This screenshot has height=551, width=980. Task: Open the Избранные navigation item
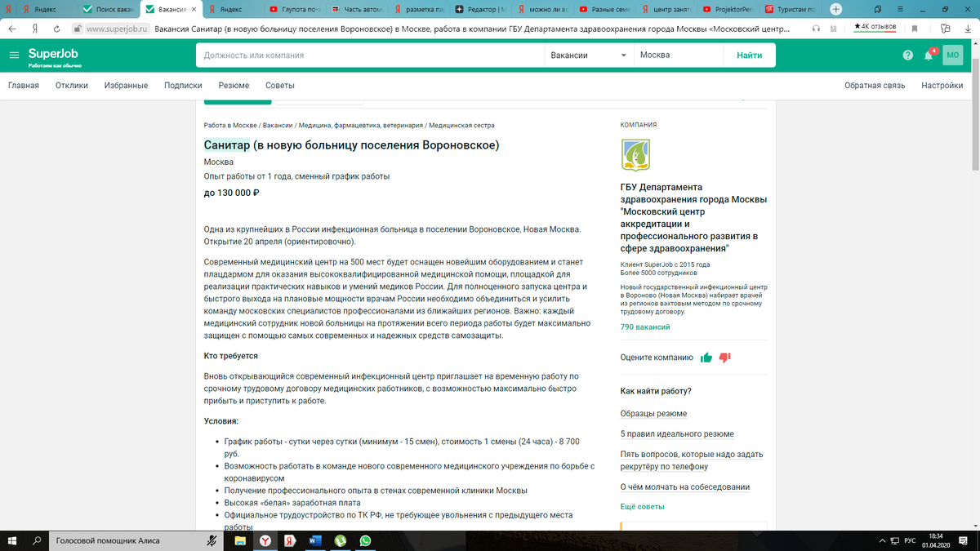click(126, 86)
